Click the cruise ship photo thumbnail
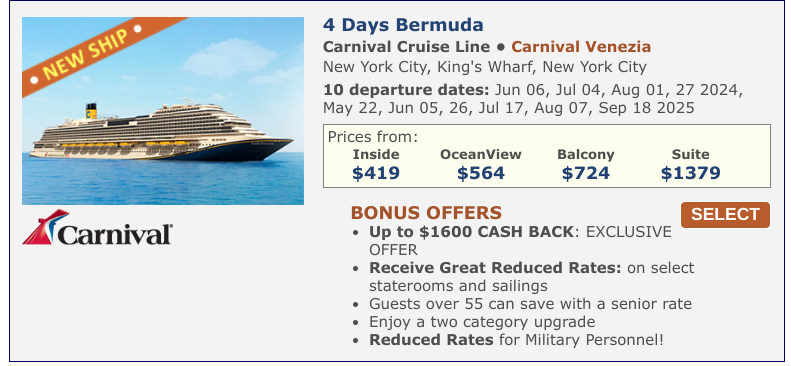This screenshot has width=791, height=366. click(163, 111)
